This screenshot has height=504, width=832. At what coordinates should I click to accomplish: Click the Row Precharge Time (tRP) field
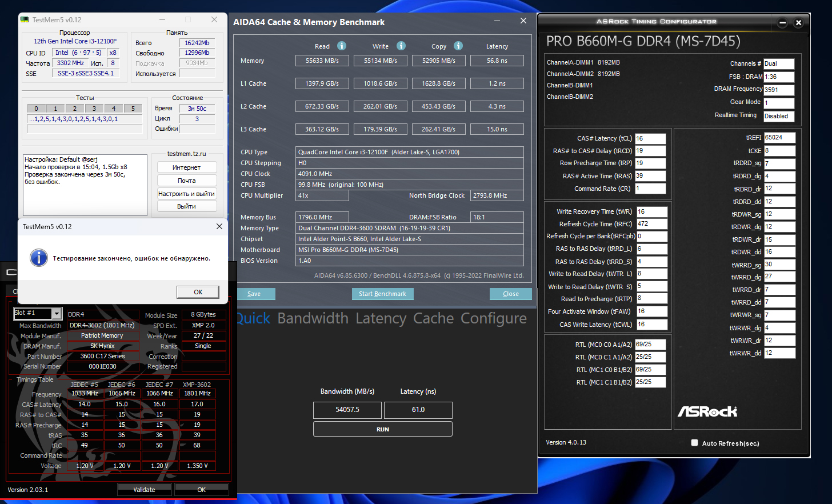tap(650, 163)
